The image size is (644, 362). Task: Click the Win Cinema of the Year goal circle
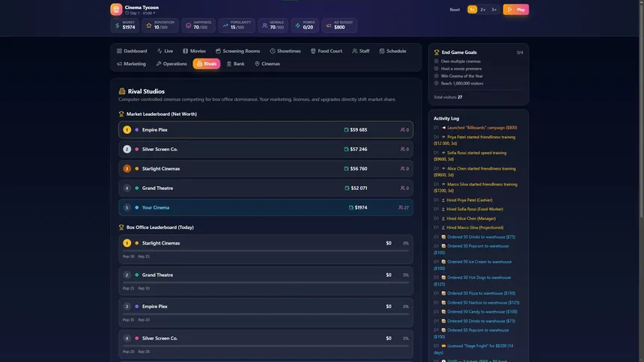click(437, 76)
